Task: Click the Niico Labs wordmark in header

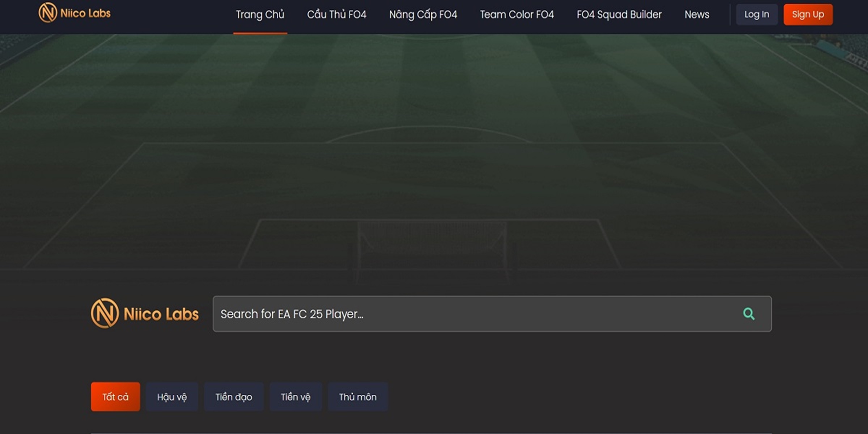Action: 86,13
